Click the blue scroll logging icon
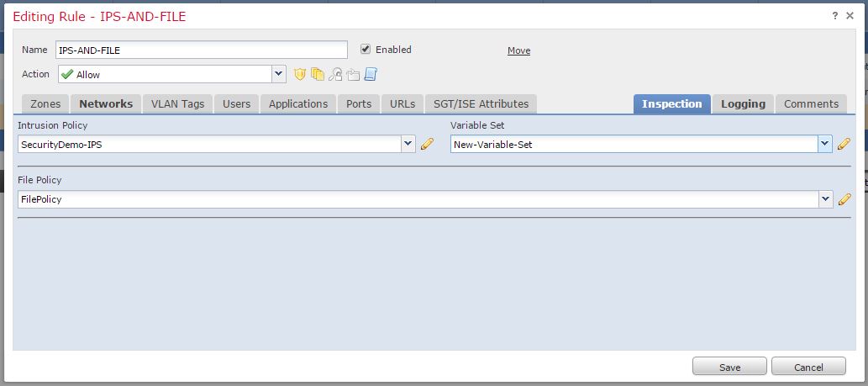 pyautogui.click(x=371, y=74)
